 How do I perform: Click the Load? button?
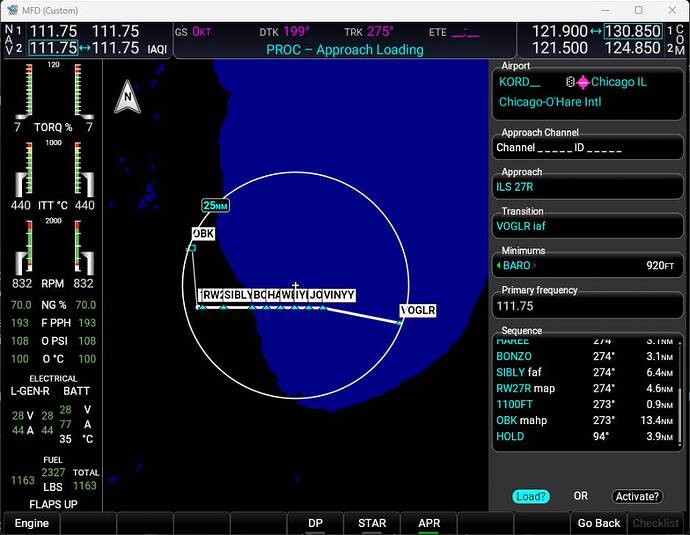[531, 496]
